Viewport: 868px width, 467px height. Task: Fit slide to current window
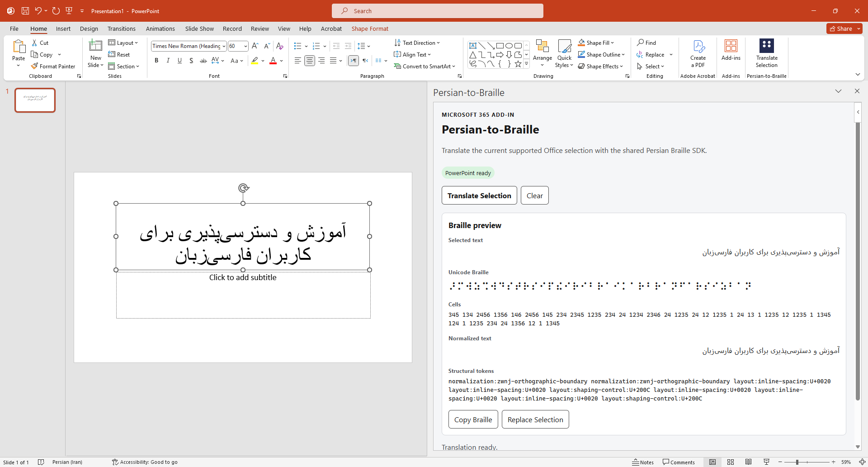(862, 462)
